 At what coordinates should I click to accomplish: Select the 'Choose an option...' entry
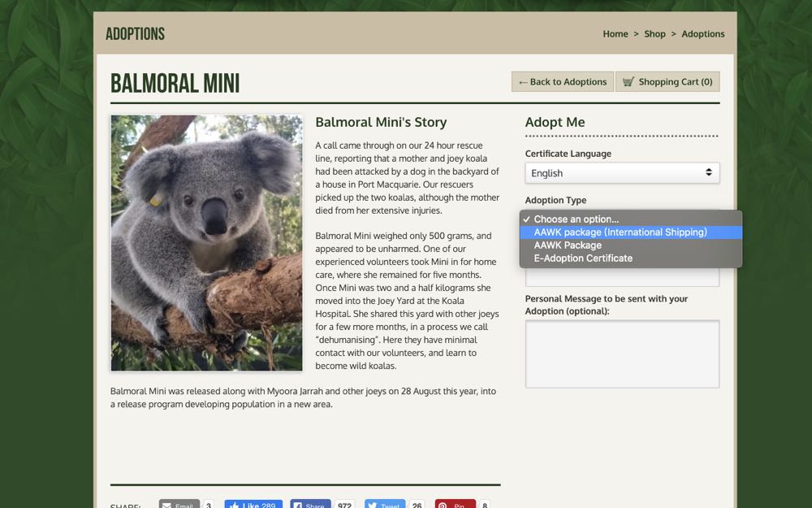coord(576,219)
